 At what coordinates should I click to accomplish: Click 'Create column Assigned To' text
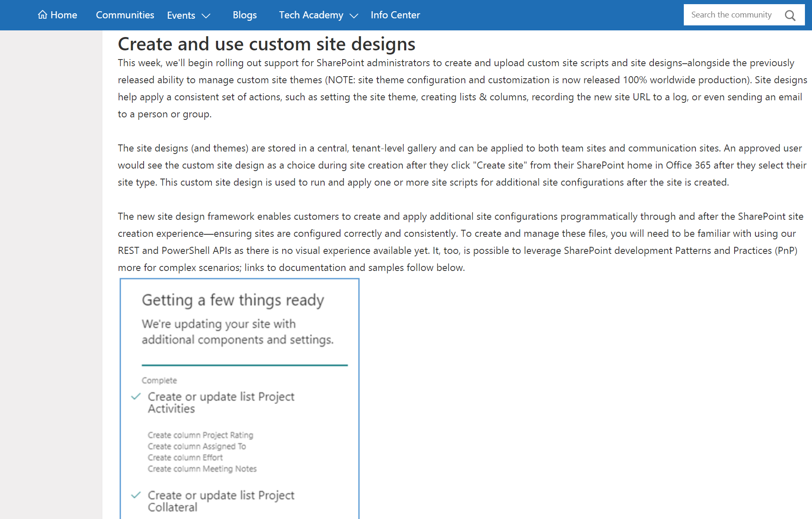[x=197, y=446]
